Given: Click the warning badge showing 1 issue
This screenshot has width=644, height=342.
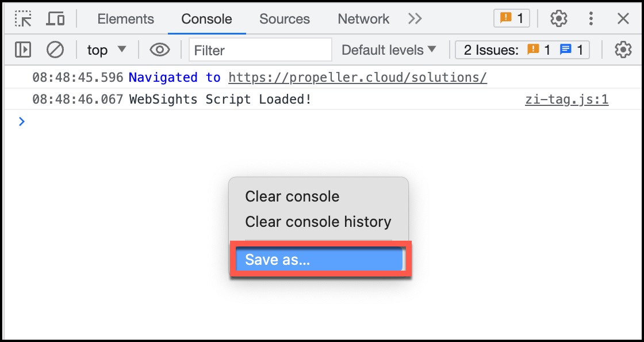Looking at the screenshot, I should [x=512, y=18].
